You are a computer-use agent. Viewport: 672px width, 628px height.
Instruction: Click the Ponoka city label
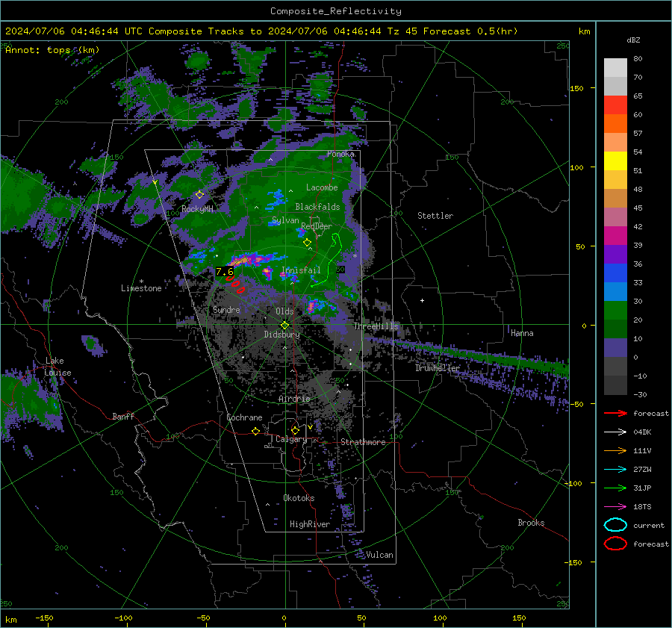tap(340, 154)
